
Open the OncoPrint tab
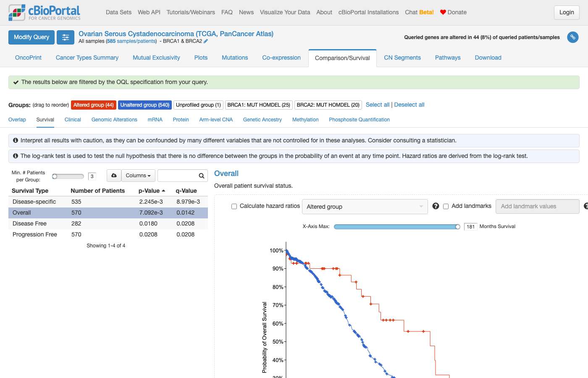(28, 58)
